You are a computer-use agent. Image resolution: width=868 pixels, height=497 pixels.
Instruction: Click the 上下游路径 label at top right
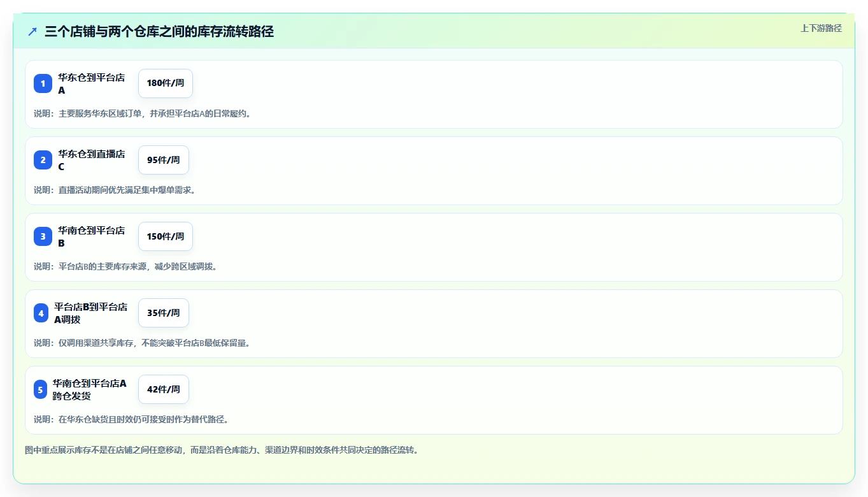tap(821, 28)
